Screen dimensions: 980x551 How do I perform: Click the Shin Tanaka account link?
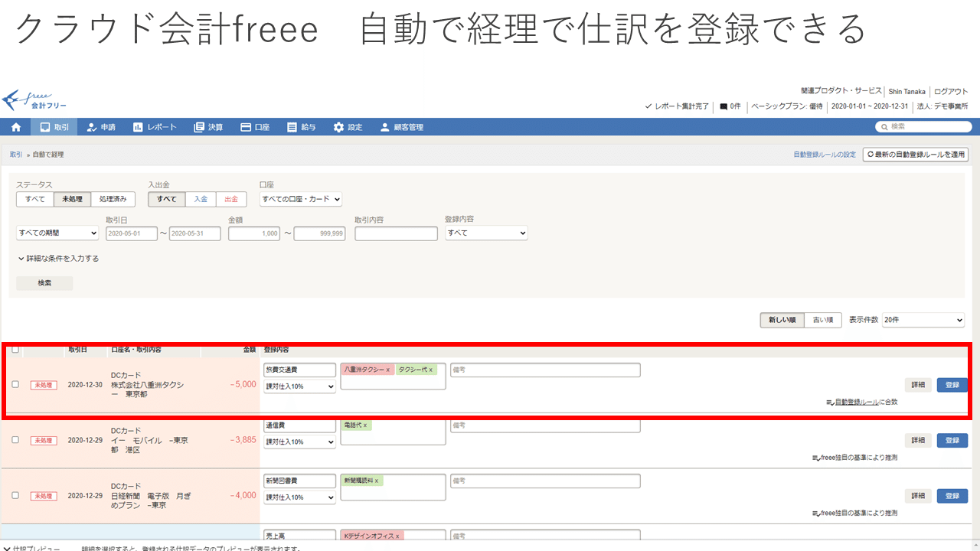point(906,91)
